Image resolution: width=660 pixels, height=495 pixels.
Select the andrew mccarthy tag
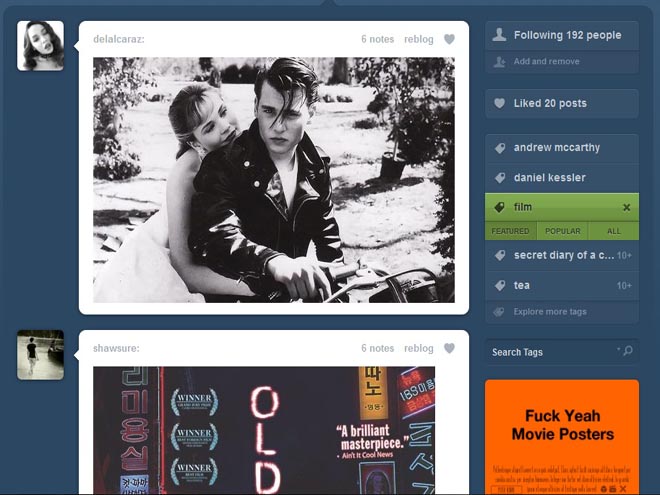[x=556, y=148]
